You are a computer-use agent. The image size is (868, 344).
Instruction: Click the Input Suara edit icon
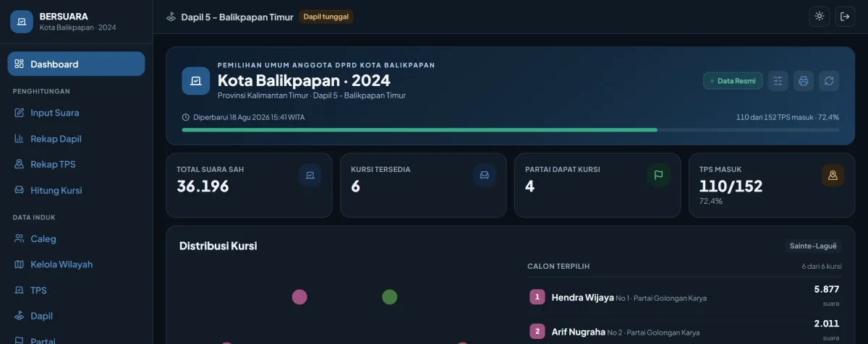click(20, 113)
